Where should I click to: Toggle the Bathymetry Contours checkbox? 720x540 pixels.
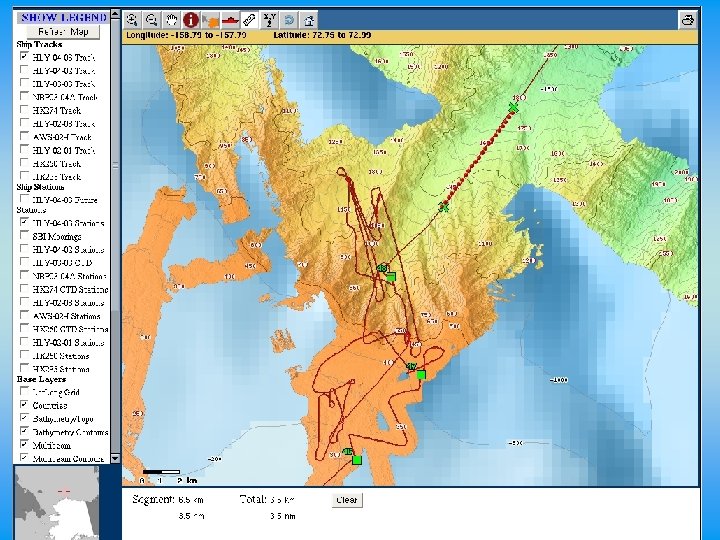coord(24,432)
